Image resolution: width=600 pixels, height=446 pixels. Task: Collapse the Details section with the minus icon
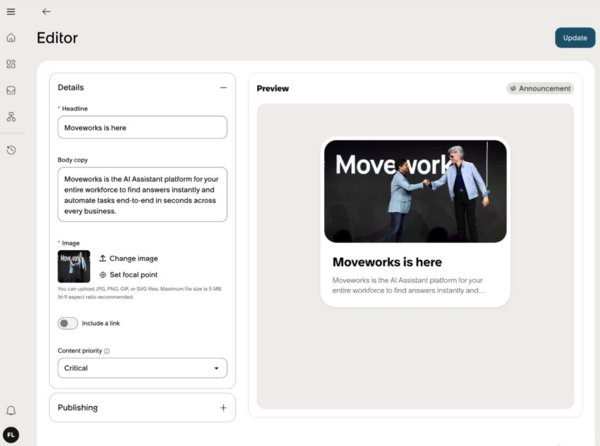coord(223,88)
